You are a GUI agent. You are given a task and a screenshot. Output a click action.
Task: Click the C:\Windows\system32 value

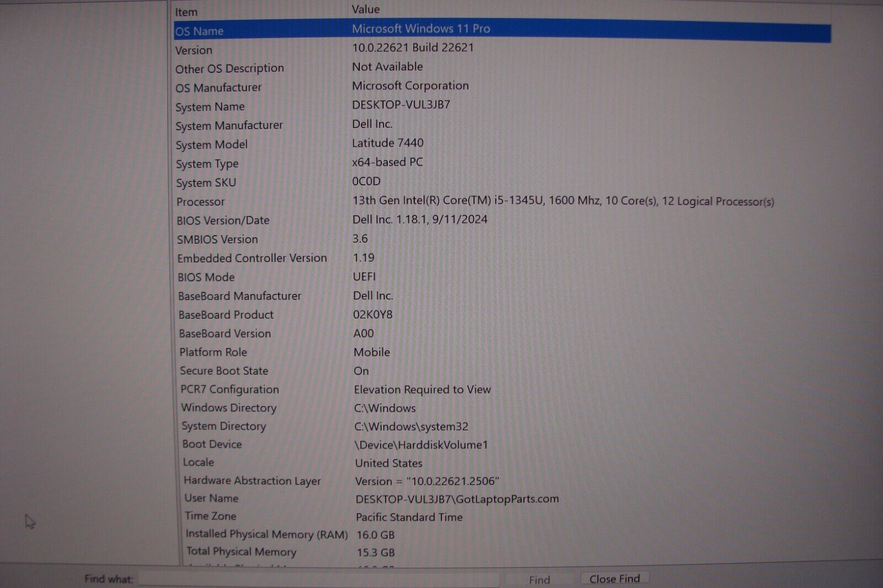pos(411,426)
